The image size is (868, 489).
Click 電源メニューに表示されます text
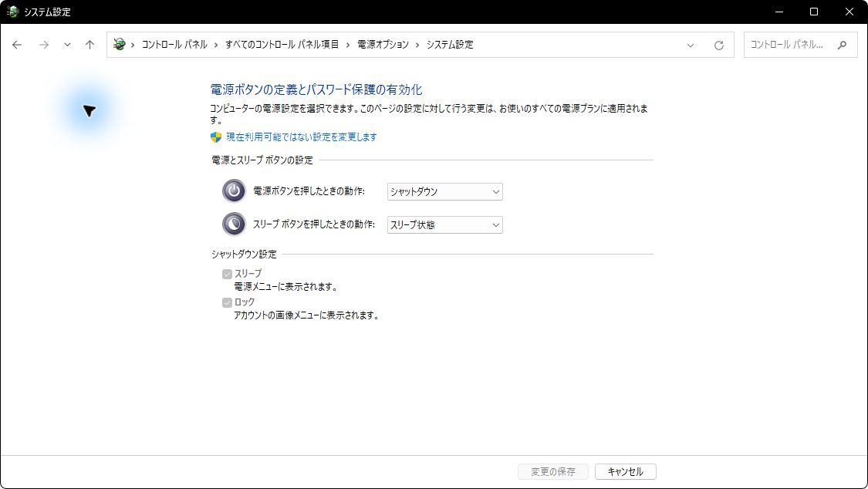tap(285, 287)
